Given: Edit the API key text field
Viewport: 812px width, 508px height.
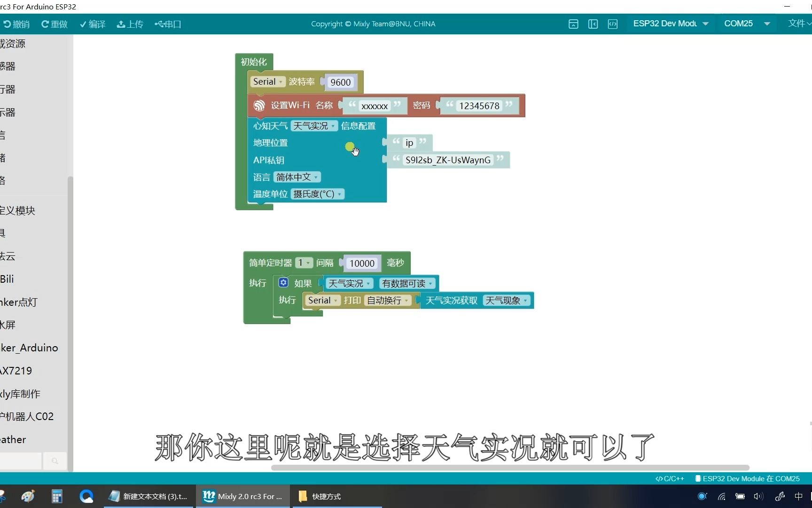Looking at the screenshot, I should click(448, 160).
